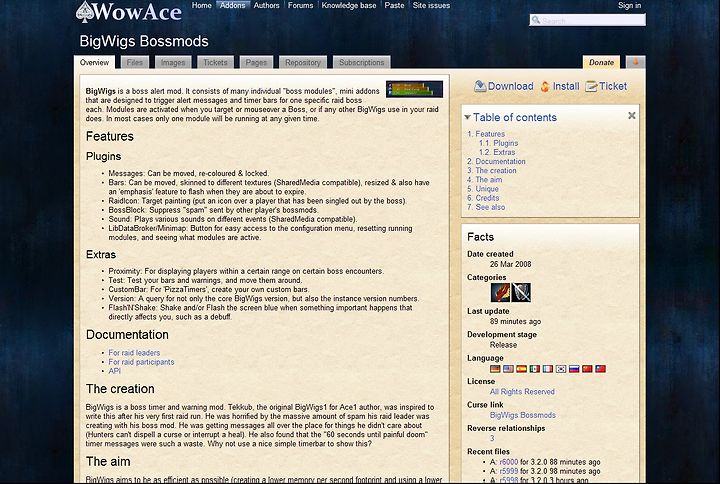This screenshot has height=484, width=720.
Task: Open the Home navigation item
Action: 202,6
